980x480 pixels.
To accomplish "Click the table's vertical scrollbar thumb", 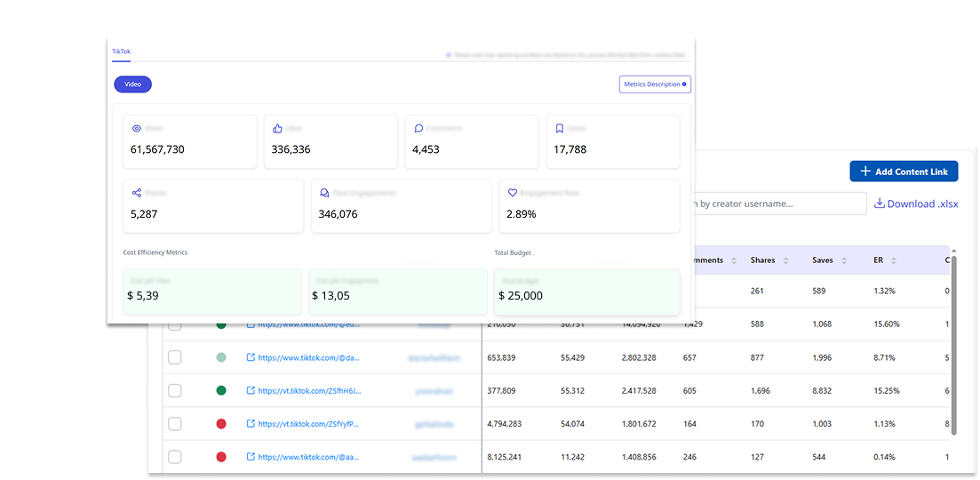I will tap(953, 345).
